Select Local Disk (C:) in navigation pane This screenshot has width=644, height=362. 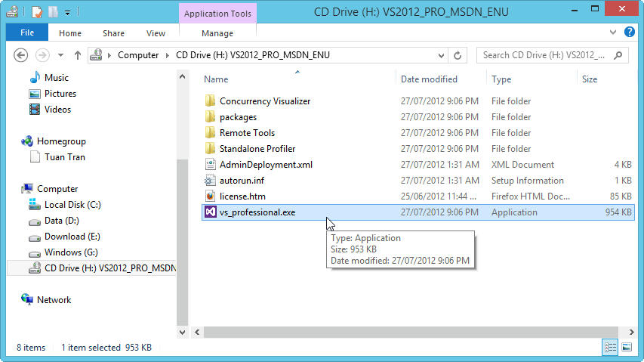point(72,205)
